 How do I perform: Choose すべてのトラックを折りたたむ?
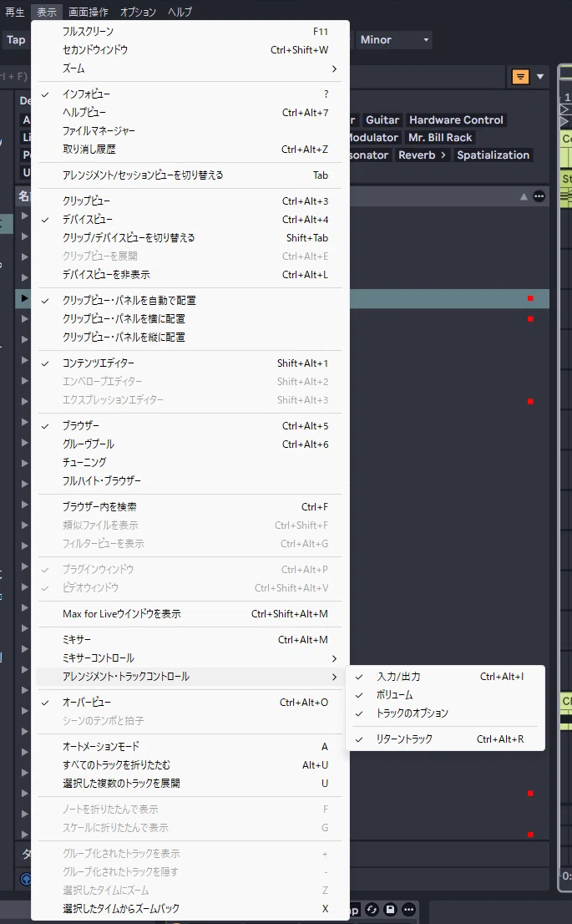pos(189,765)
